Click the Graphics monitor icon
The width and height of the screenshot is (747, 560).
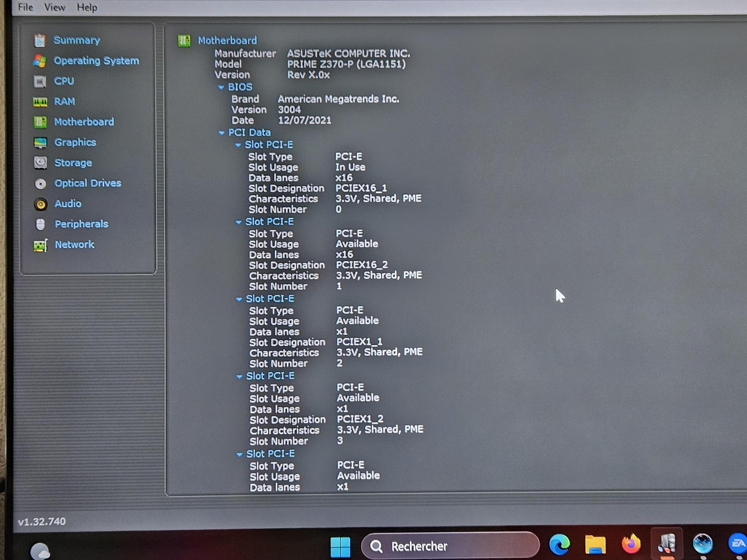40,143
